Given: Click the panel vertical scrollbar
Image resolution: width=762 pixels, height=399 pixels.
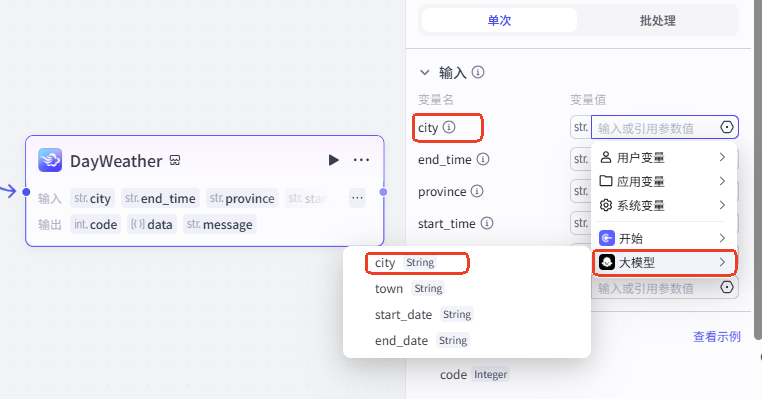Looking at the screenshot, I should (x=758, y=170).
